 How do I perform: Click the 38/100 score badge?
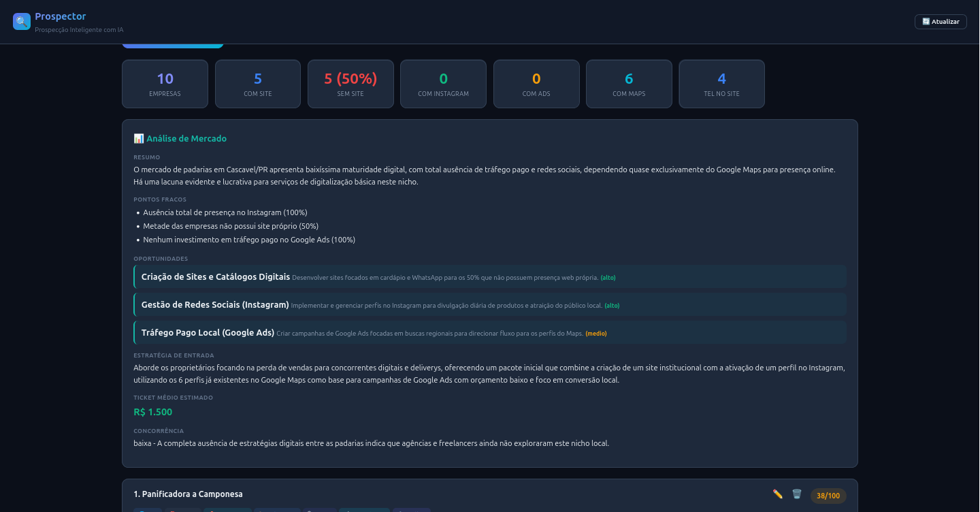tap(828, 496)
